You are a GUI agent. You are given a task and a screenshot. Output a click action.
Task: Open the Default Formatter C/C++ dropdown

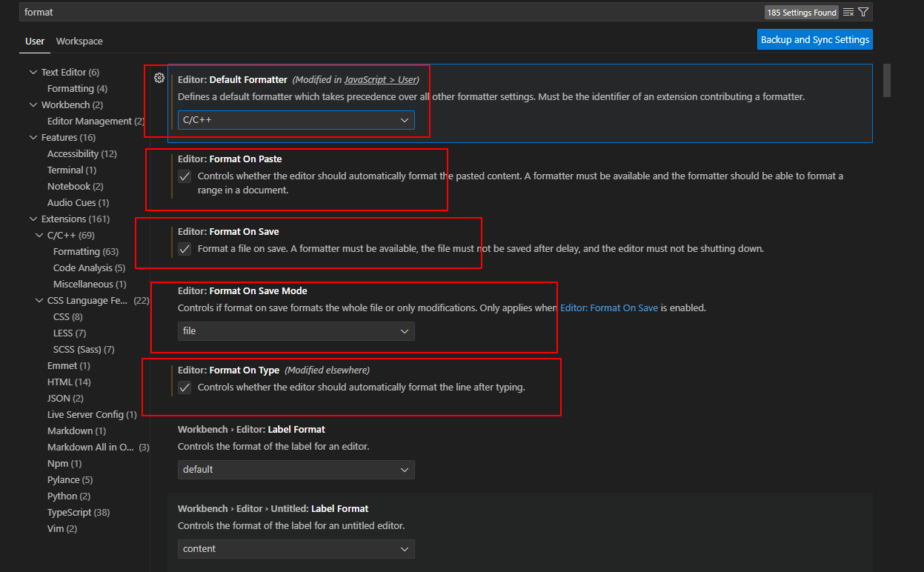pyautogui.click(x=296, y=120)
